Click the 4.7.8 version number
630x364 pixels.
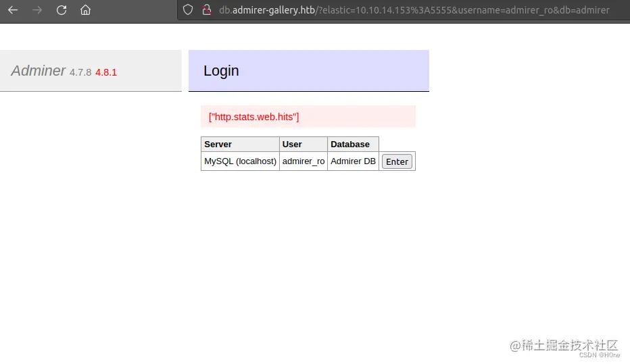pos(80,72)
